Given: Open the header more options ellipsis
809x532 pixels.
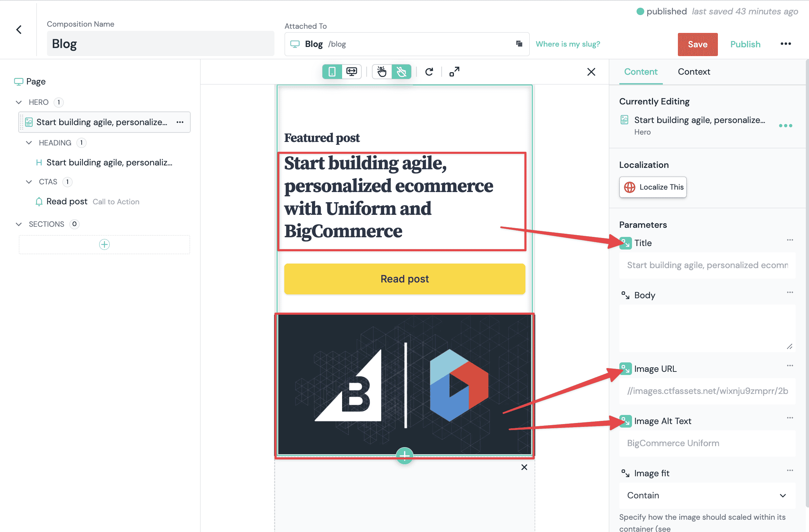Looking at the screenshot, I should (x=786, y=44).
